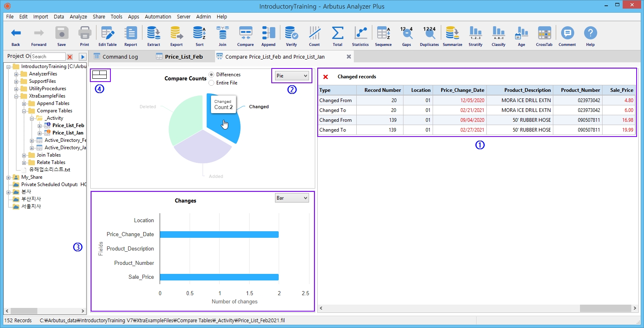
Task: Select the Entire File radio button
Action: 211,83
